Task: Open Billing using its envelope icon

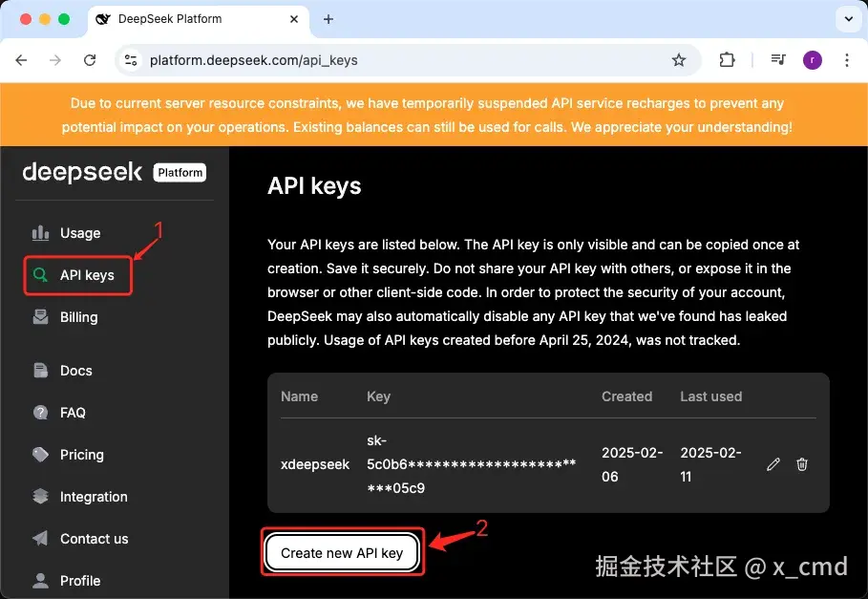Action: (42, 316)
